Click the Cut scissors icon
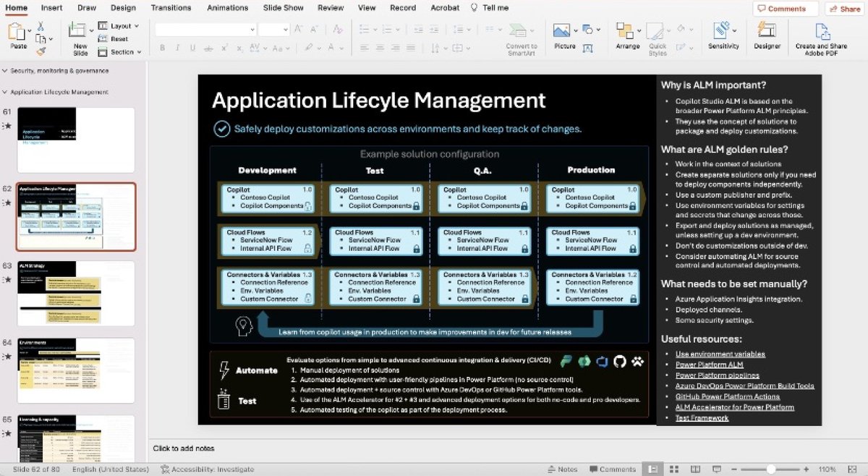The image size is (868, 476). [41, 26]
